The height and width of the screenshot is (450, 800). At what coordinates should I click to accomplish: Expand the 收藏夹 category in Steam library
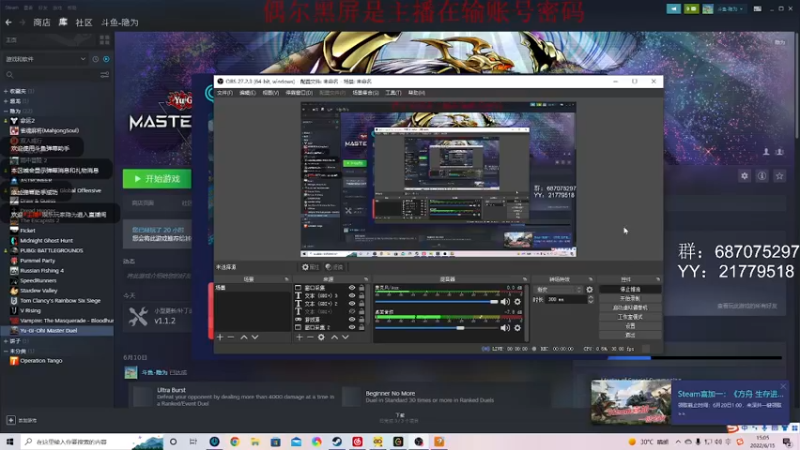click(x=6, y=91)
